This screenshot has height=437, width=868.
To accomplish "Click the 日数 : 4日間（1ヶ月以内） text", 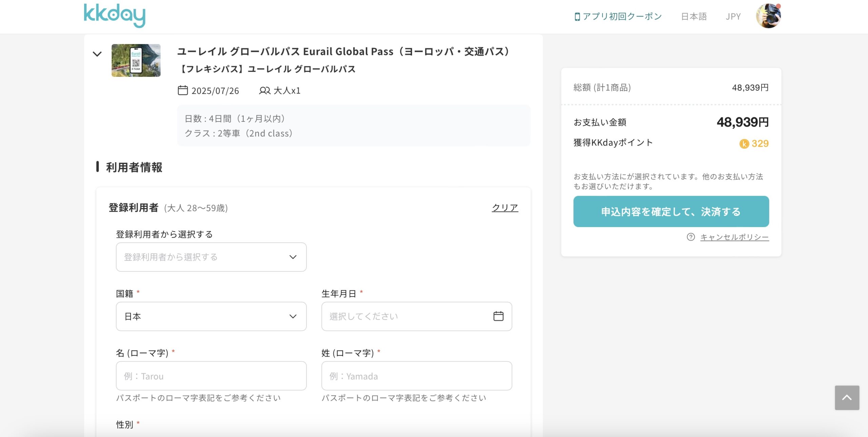I will tap(236, 118).
